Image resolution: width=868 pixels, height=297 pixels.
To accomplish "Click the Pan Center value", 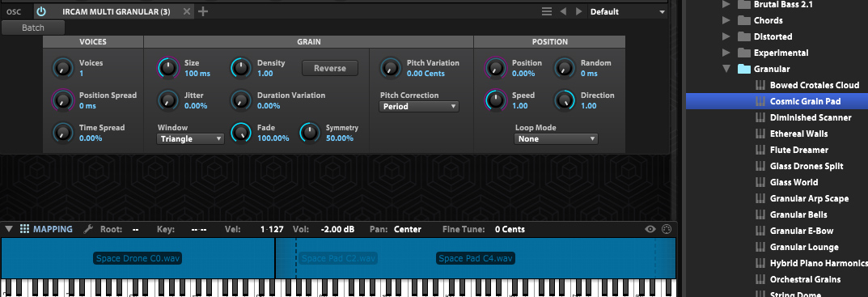I will pyautogui.click(x=408, y=229).
